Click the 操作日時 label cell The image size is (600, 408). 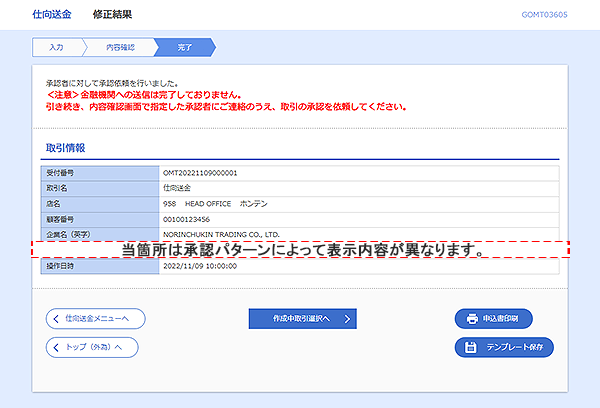tap(100, 266)
